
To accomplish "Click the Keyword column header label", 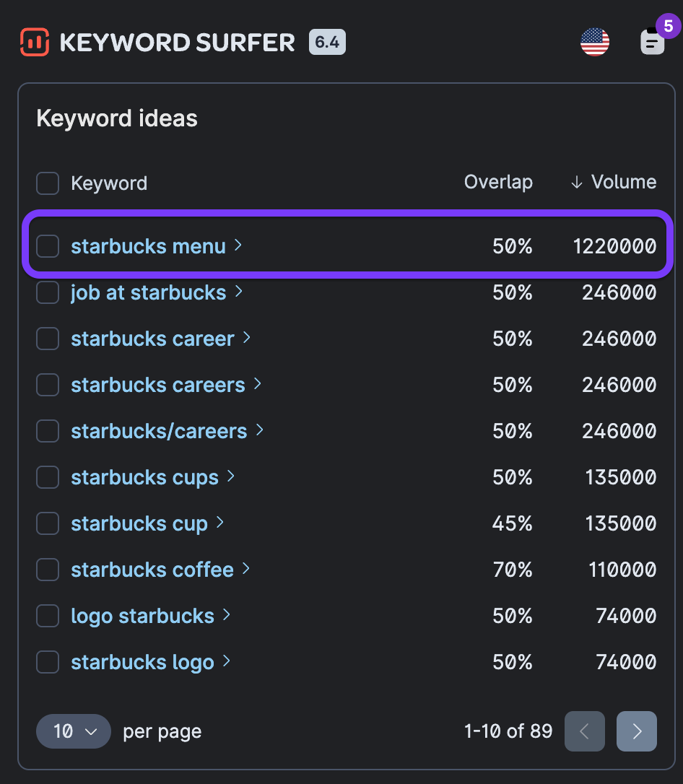I will 109,183.
